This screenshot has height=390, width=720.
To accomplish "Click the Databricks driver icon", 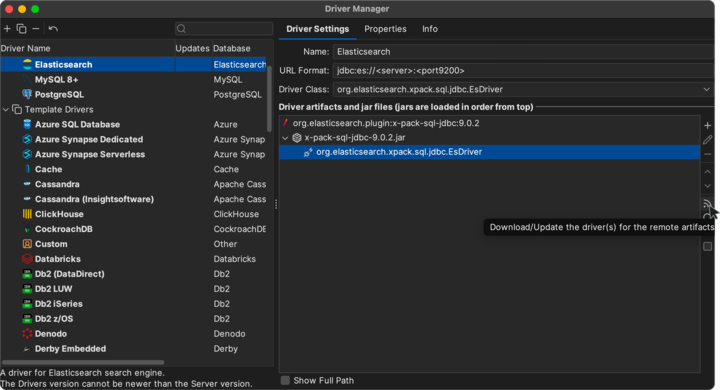I will coord(27,259).
